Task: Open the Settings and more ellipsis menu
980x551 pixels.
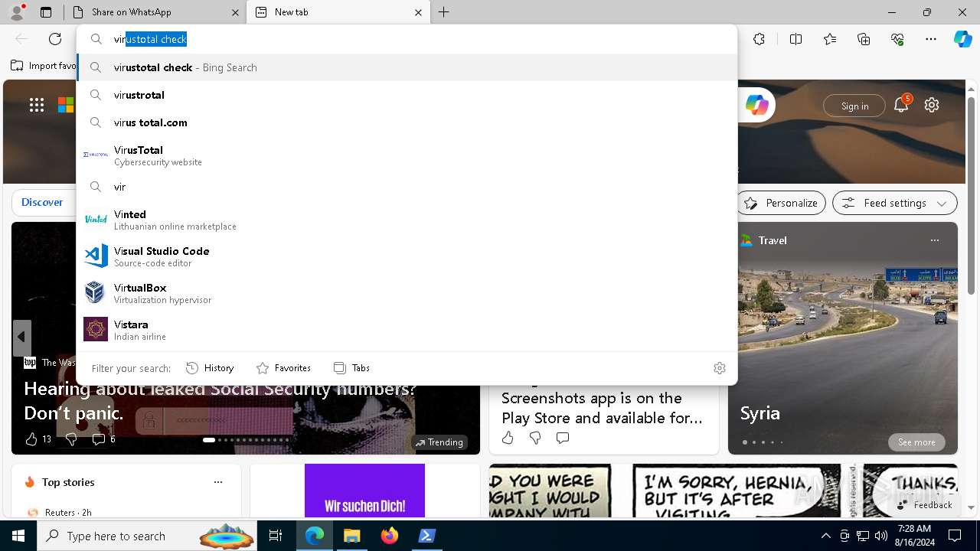Action: pos(931,39)
